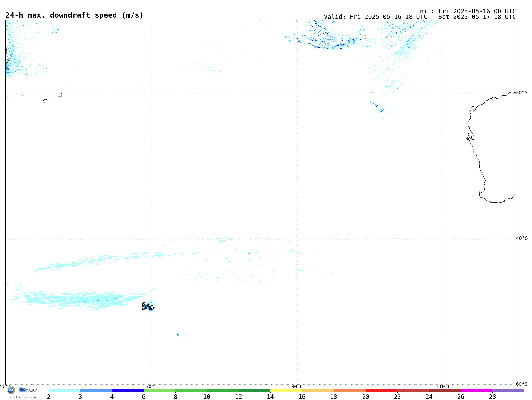Click the NCAR logo
Viewport: 532px width, 400px height.
click(x=28, y=390)
